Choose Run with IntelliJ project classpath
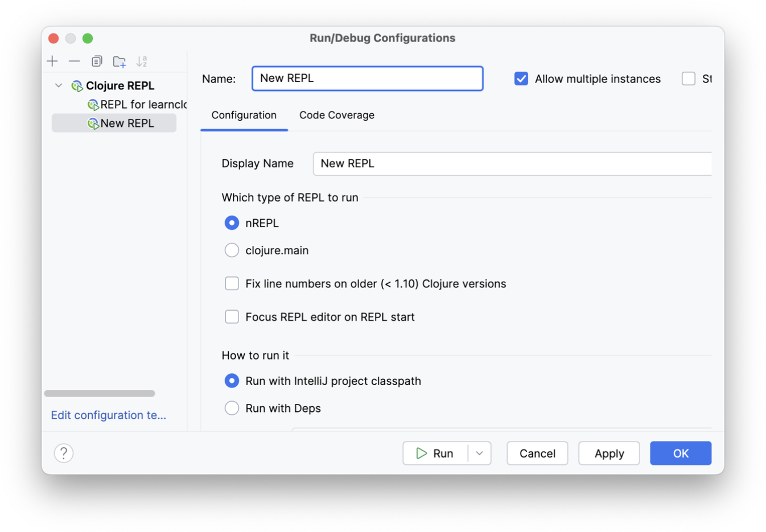The width and height of the screenshot is (766, 532). click(x=232, y=381)
